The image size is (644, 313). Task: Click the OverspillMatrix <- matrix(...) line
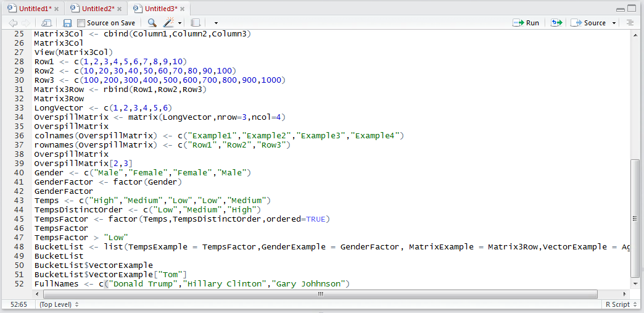[x=160, y=117]
